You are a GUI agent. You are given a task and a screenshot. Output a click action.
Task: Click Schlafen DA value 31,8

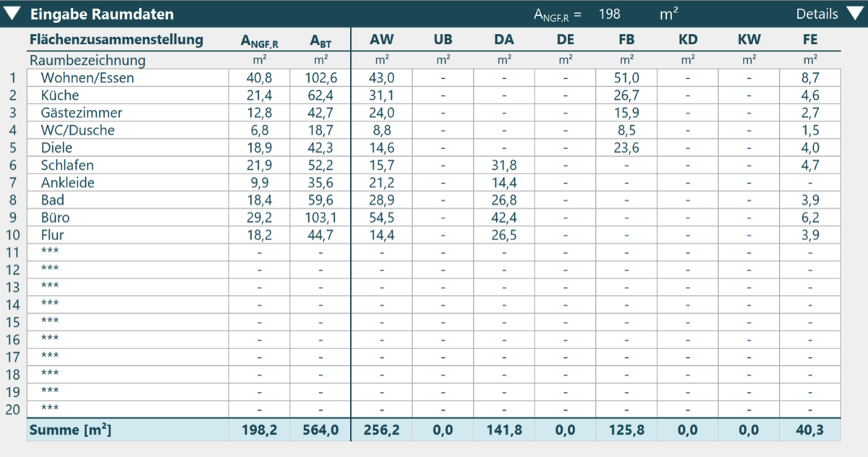point(504,165)
